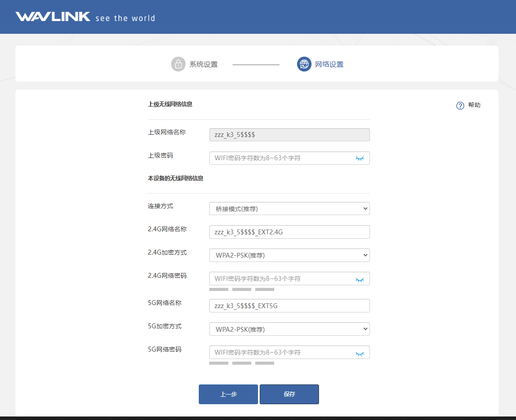Viewport: 516px width, 420px height.
Task: Click the Network Settings globe step icon
Action: pyautogui.click(x=304, y=64)
